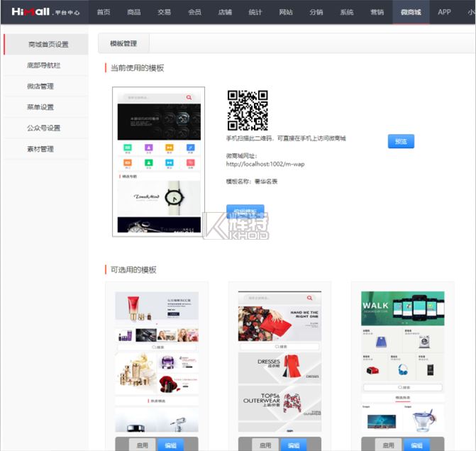Click the search magnifier in current template preview

pyautogui.click(x=189, y=97)
